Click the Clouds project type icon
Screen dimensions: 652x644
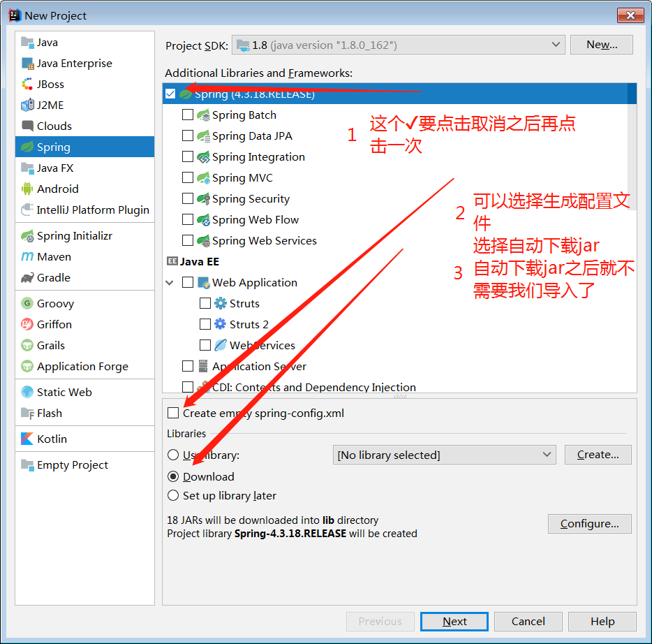pyautogui.click(x=27, y=126)
